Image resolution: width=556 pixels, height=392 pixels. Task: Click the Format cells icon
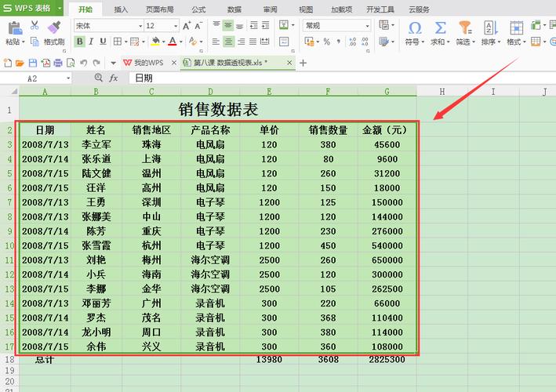(x=516, y=27)
